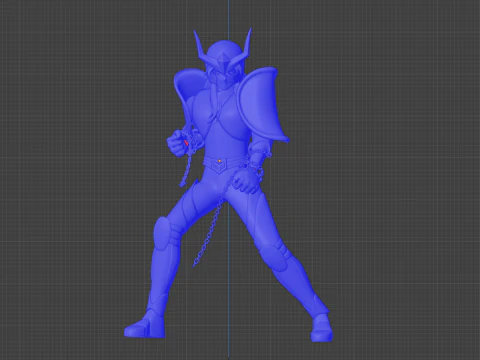Select the blue armored figure model
The height and width of the screenshot is (360, 480).
click(228, 185)
